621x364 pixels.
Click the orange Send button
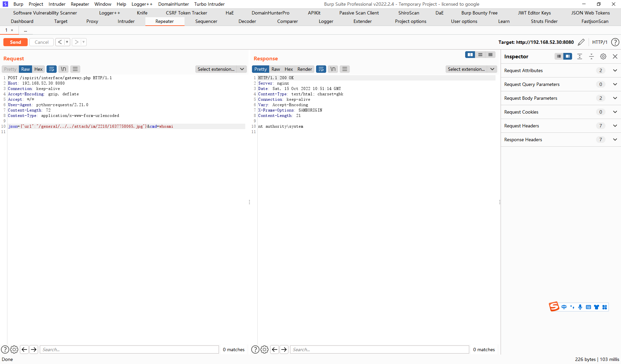[16, 42]
